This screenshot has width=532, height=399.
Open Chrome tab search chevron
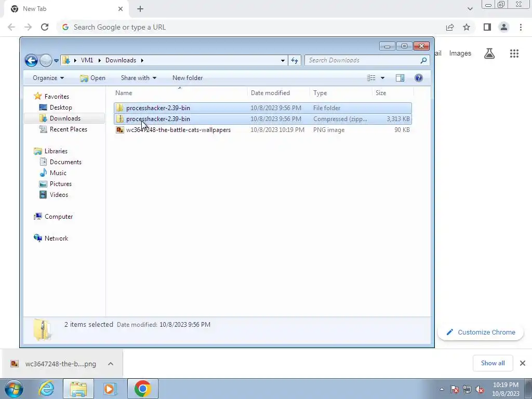[470, 9]
